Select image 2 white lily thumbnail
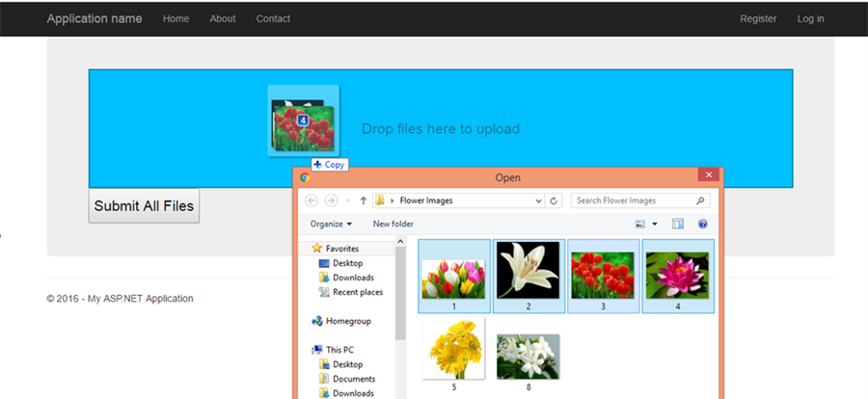The width and height of the screenshot is (868, 399). pyautogui.click(x=529, y=277)
